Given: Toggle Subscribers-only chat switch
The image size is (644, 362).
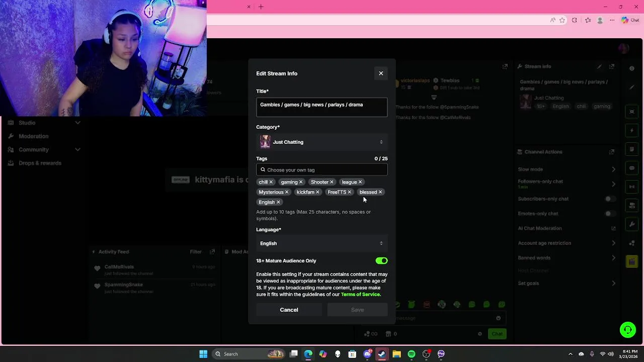Looking at the screenshot, I should [x=610, y=199].
